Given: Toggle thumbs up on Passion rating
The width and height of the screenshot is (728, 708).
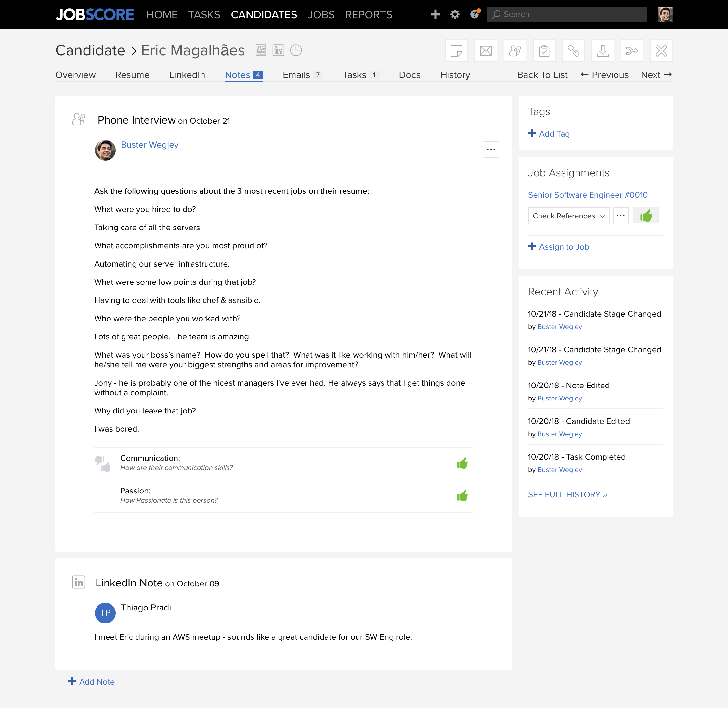Looking at the screenshot, I should (x=463, y=495).
